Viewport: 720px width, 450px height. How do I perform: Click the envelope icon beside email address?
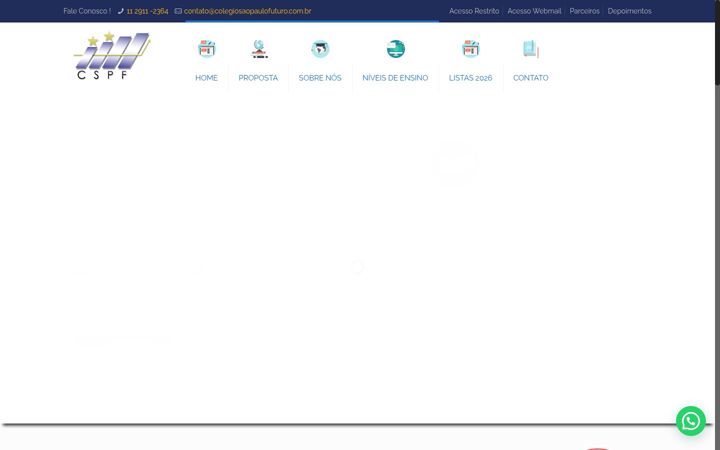178,11
